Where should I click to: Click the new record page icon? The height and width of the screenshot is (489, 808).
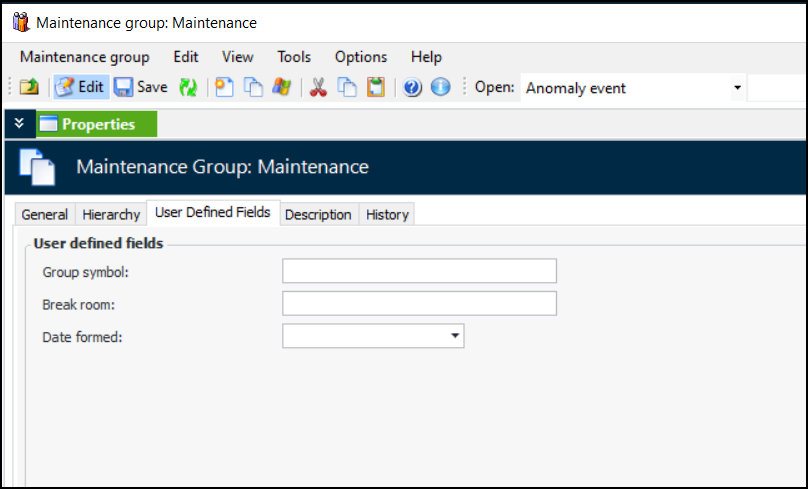click(225, 88)
